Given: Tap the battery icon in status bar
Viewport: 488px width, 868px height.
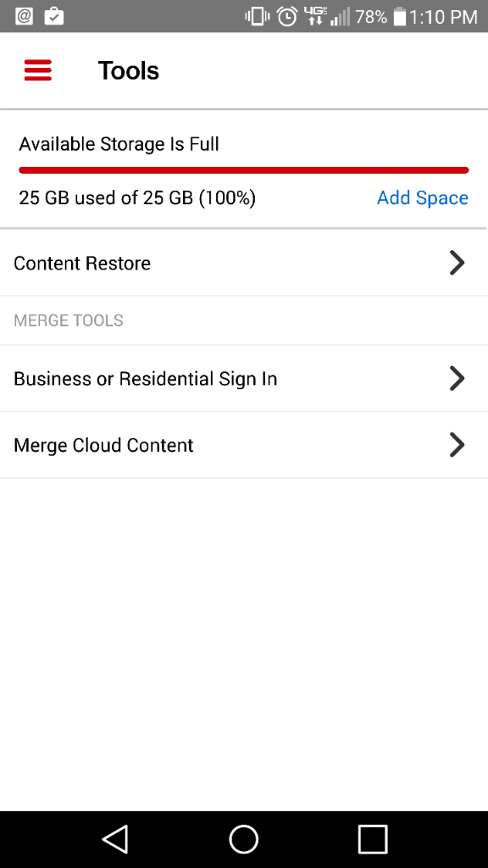Looking at the screenshot, I should (x=400, y=17).
